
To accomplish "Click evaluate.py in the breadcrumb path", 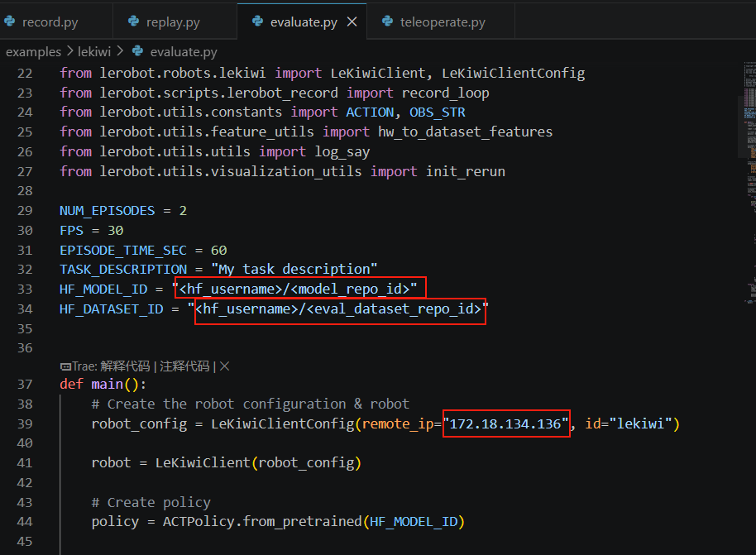I will pos(184,51).
